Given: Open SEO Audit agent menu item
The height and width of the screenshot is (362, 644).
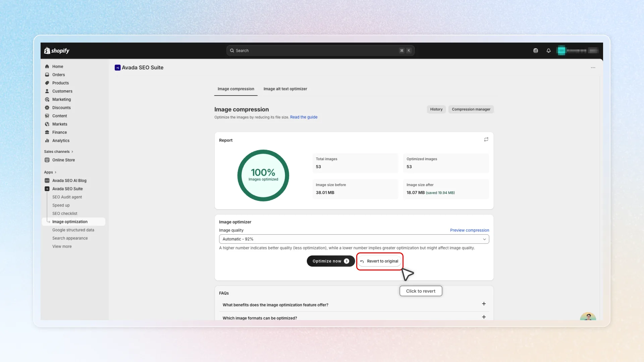Looking at the screenshot, I should click(67, 197).
